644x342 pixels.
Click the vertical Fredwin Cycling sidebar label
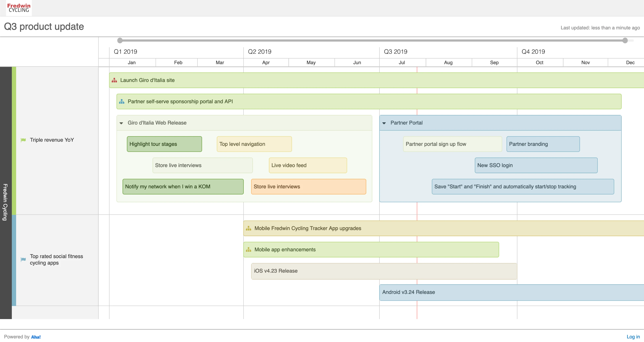pyautogui.click(x=5, y=202)
